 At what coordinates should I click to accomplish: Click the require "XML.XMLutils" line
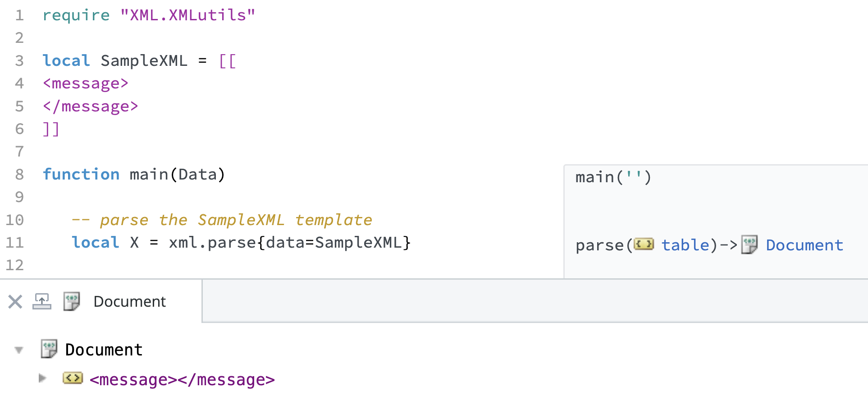(149, 15)
